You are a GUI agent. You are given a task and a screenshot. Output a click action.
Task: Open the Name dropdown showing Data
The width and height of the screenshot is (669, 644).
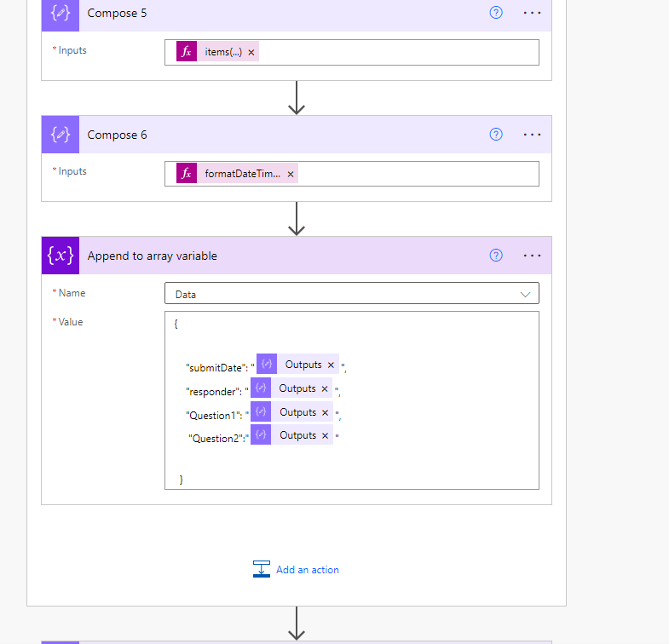[x=352, y=293]
